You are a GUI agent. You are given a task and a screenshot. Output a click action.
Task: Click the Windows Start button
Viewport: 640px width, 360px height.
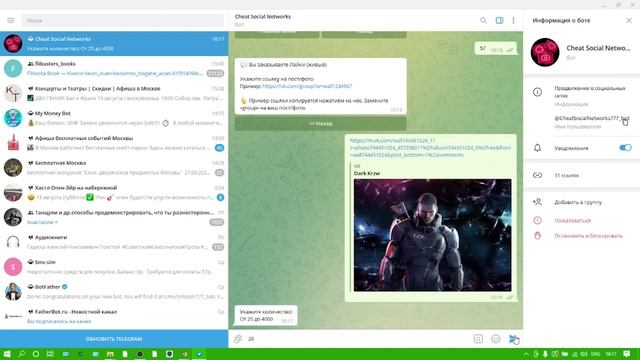coord(7,354)
